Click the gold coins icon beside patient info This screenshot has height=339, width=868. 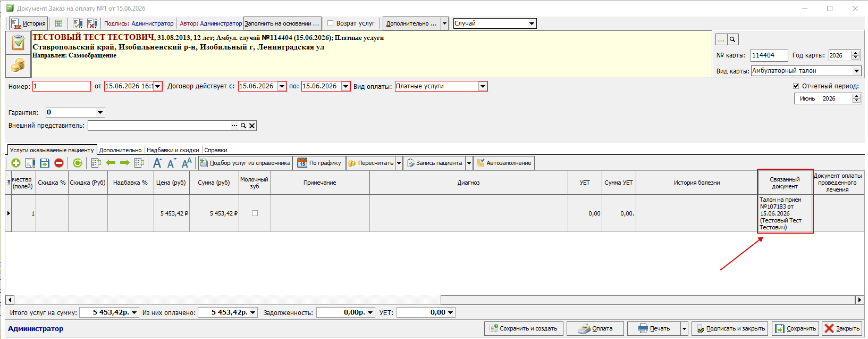tap(18, 65)
